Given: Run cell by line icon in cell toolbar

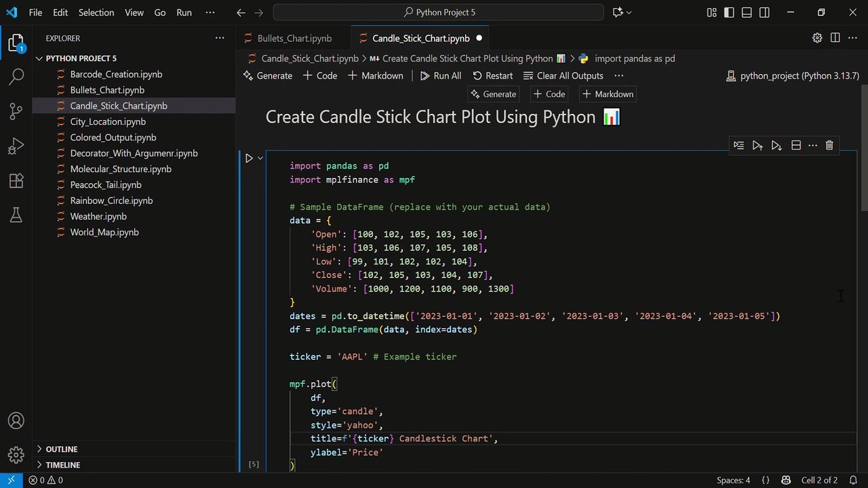Looking at the screenshot, I should coord(738,145).
